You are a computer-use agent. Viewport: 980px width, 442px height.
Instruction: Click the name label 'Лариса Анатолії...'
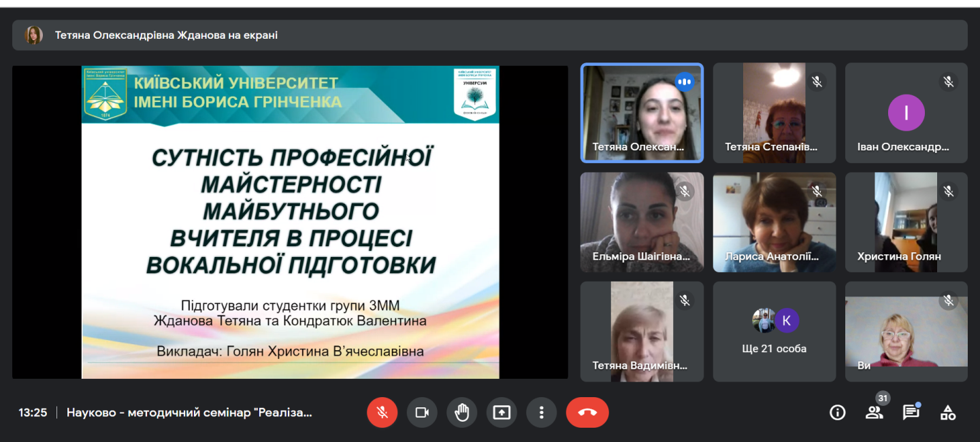click(x=771, y=256)
